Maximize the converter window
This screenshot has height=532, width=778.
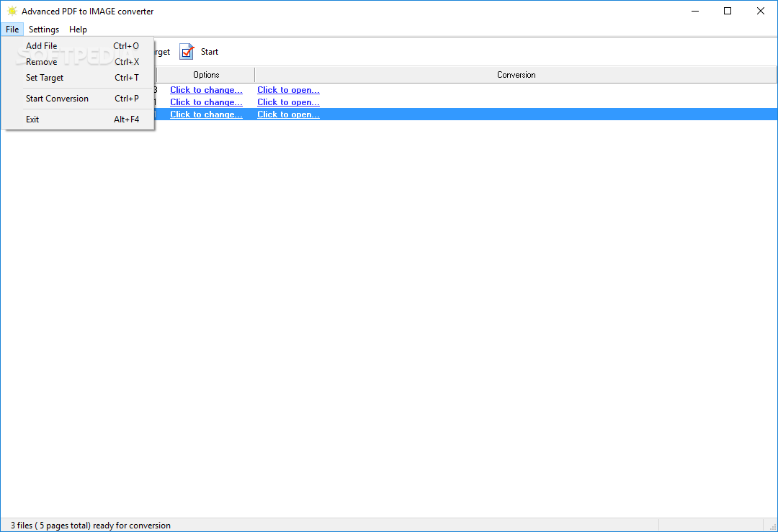pyautogui.click(x=728, y=11)
